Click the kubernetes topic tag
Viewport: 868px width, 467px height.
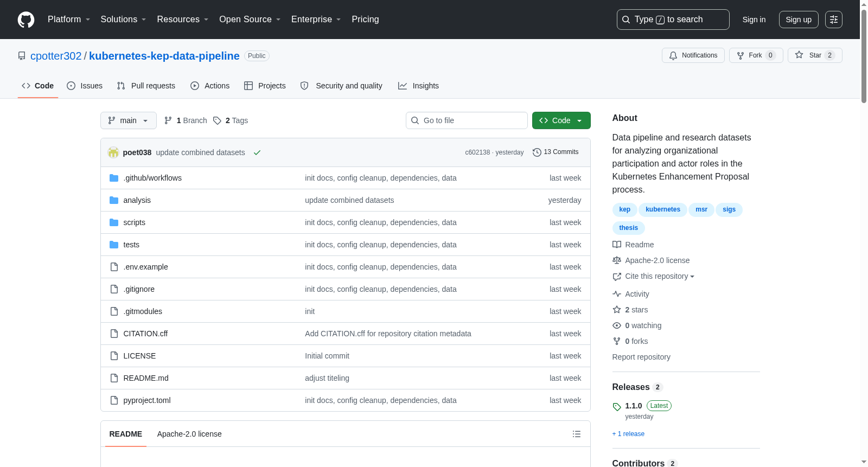point(663,209)
